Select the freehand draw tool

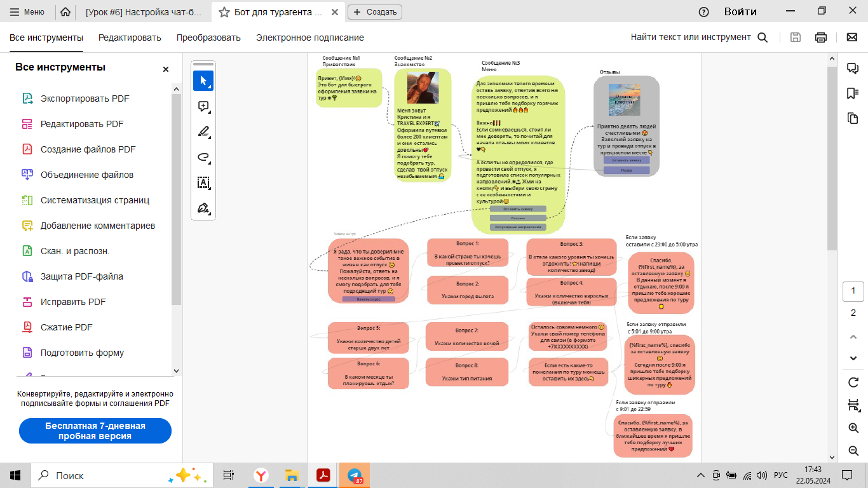point(203,157)
